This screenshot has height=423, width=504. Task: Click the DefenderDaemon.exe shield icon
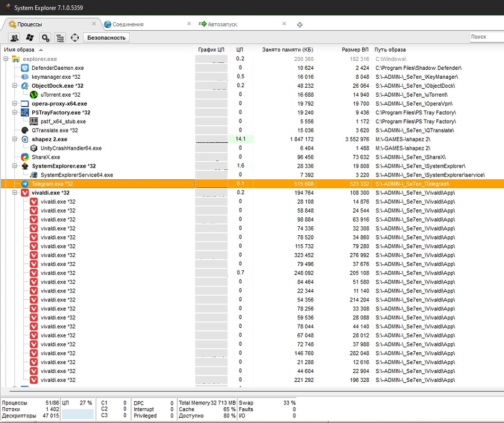pyautogui.click(x=25, y=68)
